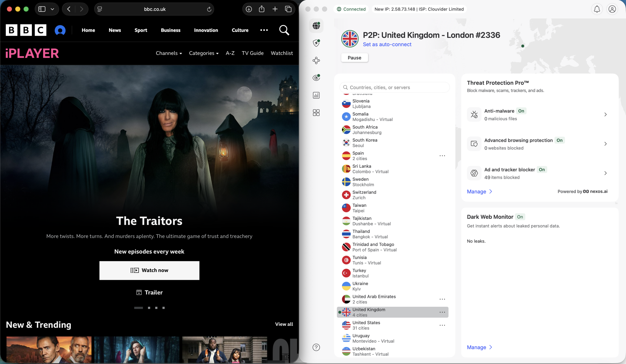The image size is (626, 364).
Task: Open BBC Culture nav item
Action: 240,30
